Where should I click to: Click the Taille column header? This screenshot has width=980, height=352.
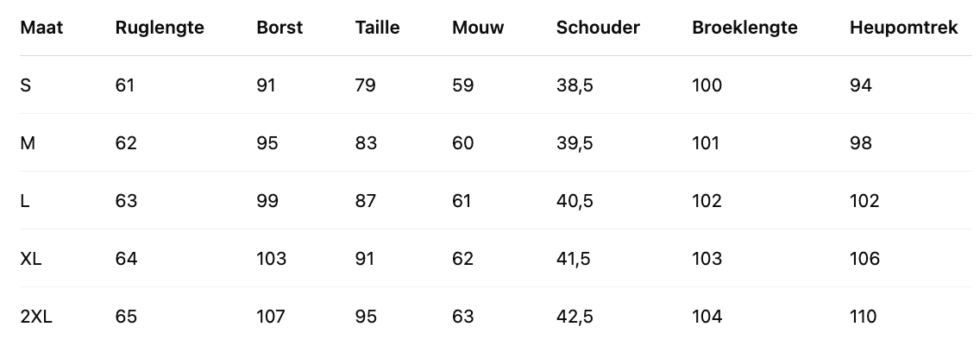pyautogui.click(x=377, y=28)
